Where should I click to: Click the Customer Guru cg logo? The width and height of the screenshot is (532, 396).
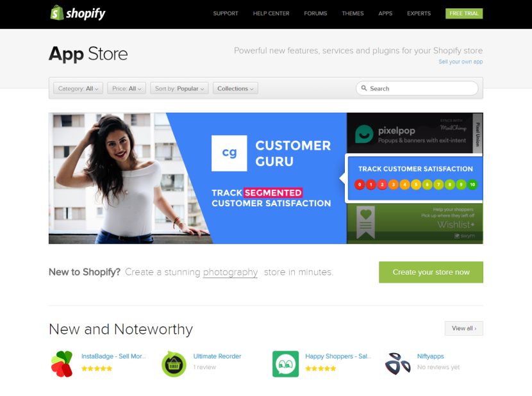click(x=229, y=153)
